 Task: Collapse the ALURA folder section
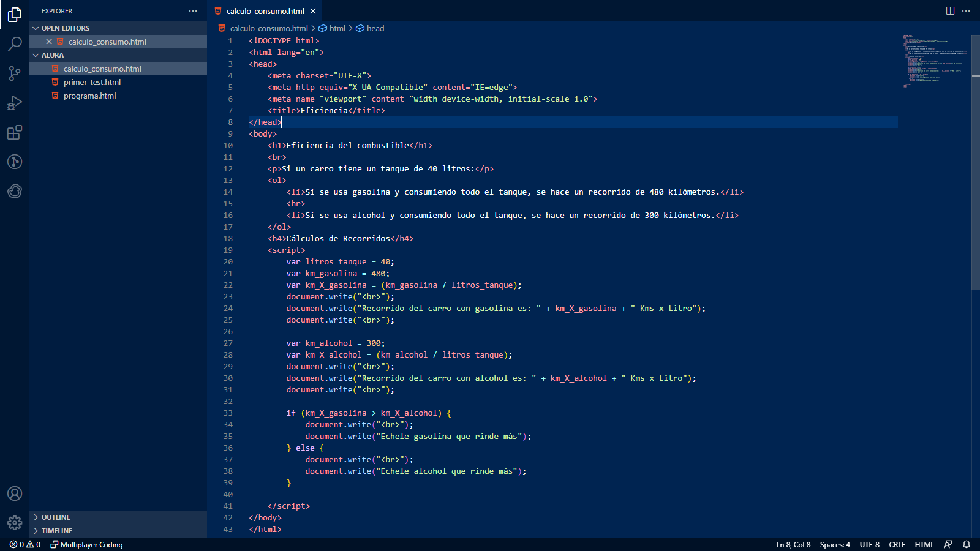(118, 55)
